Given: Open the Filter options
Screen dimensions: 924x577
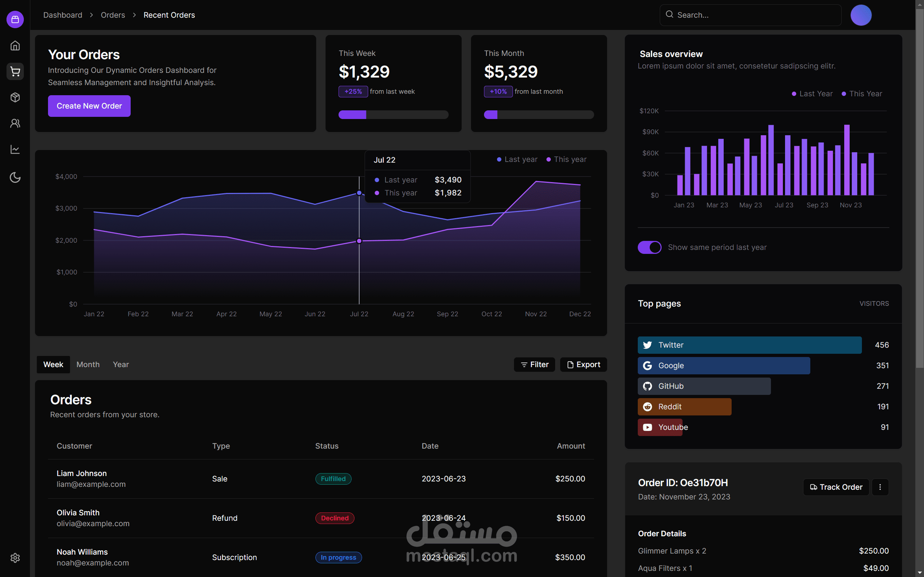Looking at the screenshot, I should click(x=535, y=365).
